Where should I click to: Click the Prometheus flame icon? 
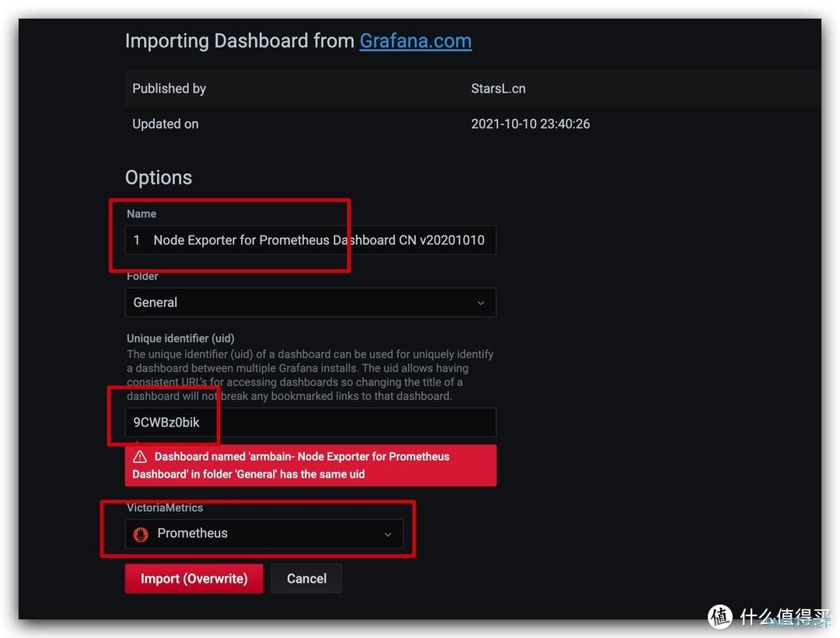141,534
